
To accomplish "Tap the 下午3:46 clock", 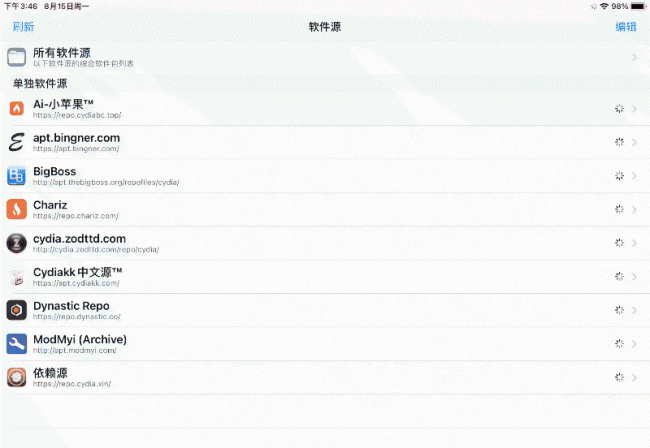I will pyautogui.click(x=20, y=6).
